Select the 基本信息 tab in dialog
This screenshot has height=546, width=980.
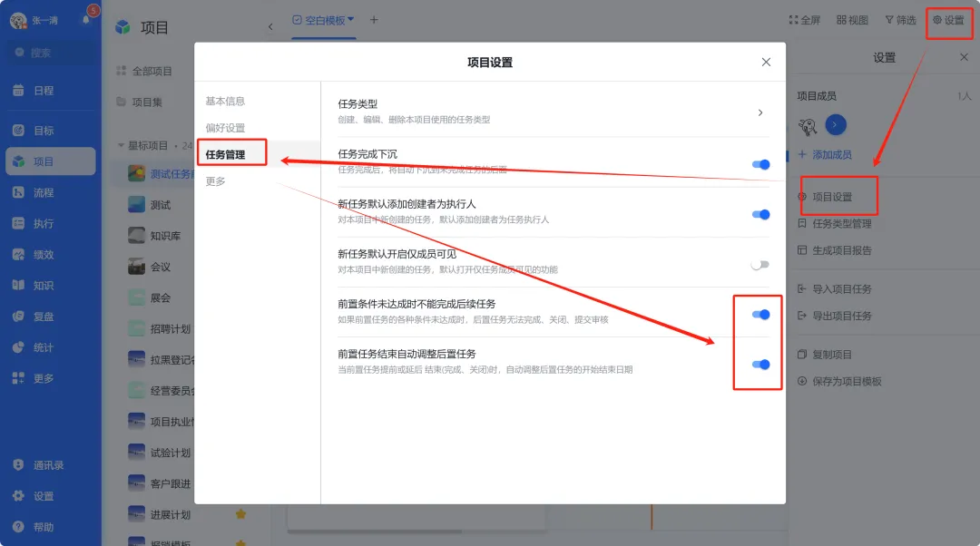coord(225,101)
